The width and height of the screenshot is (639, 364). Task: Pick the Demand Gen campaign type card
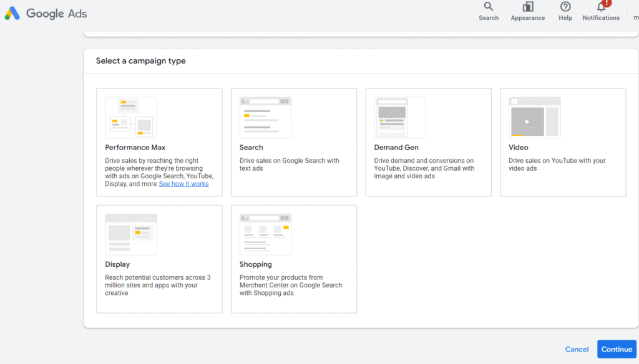coord(428,142)
